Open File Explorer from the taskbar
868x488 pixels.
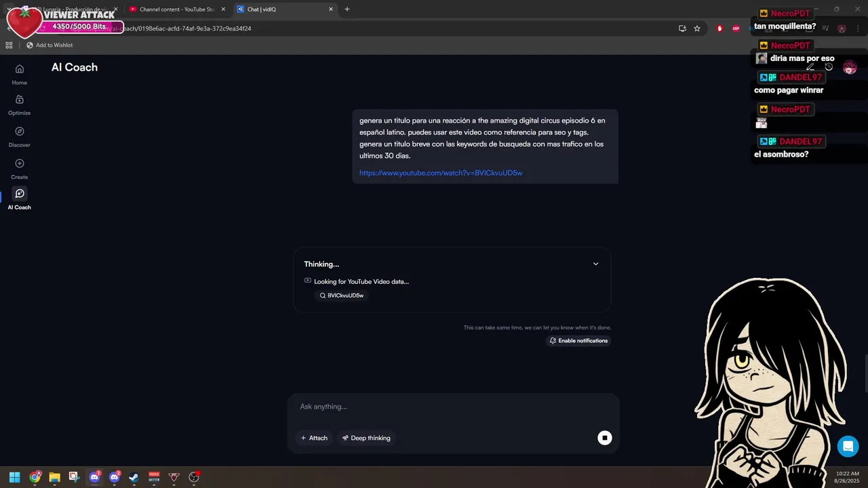coord(54,477)
